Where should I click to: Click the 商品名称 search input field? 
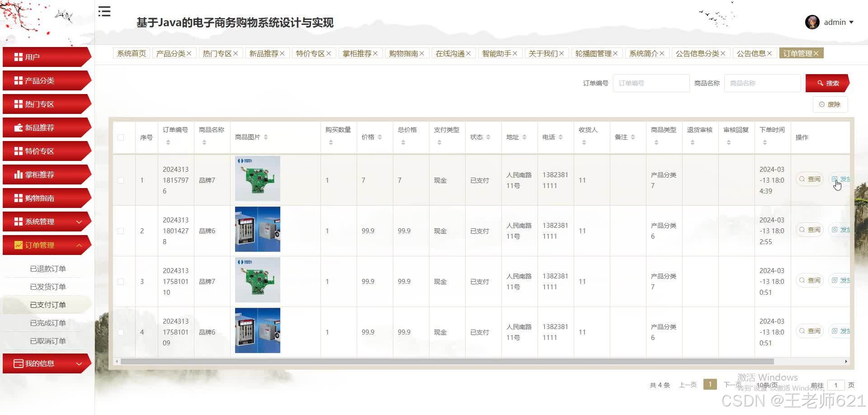tap(763, 83)
